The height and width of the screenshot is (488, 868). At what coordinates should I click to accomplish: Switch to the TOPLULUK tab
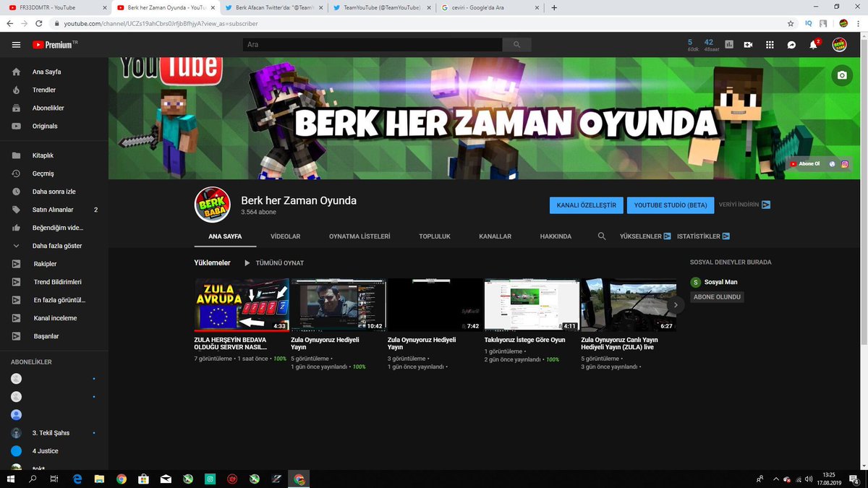(x=435, y=236)
